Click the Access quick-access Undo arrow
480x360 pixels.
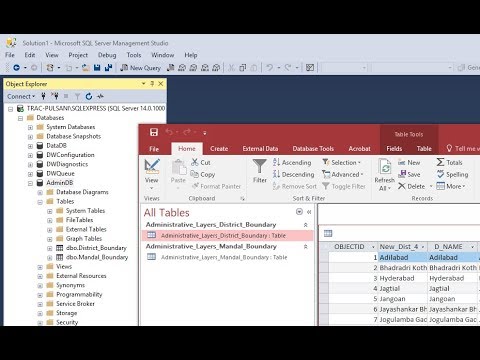pos(169,132)
